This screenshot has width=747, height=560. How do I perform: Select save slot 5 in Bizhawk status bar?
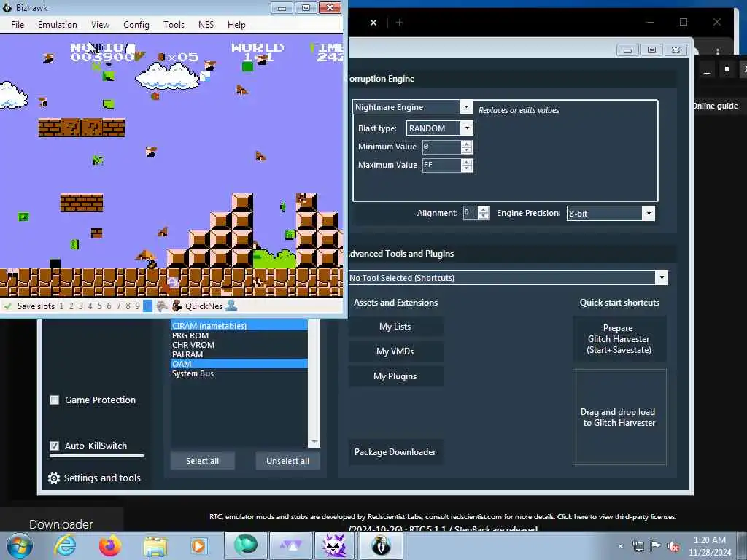[x=99, y=306]
